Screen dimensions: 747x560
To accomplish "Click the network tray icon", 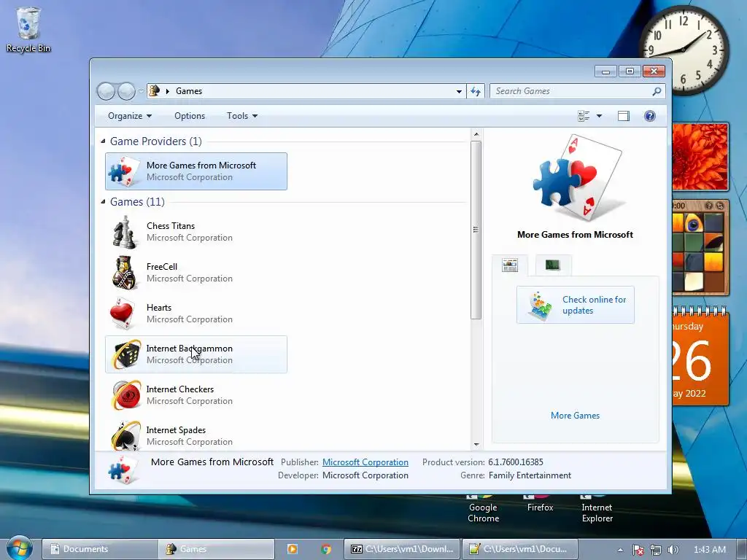I will point(656,550).
